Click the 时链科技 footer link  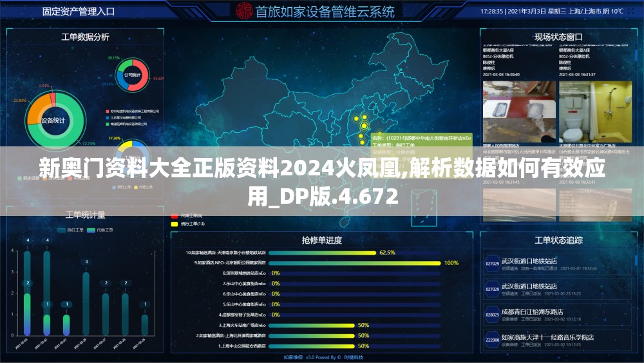[x=354, y=358]
